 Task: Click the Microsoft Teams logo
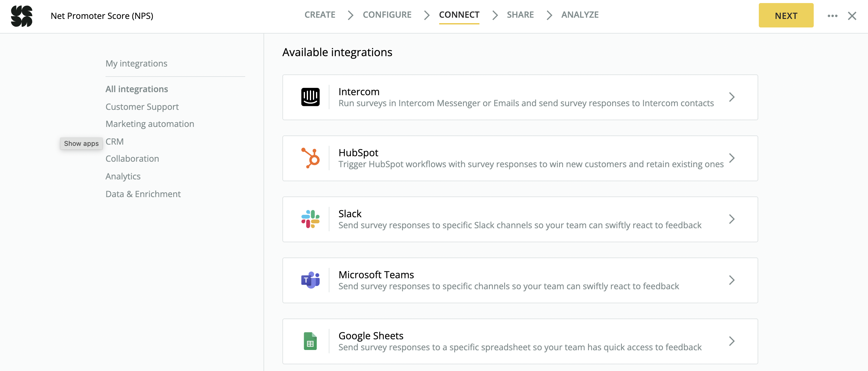[310, 280]
